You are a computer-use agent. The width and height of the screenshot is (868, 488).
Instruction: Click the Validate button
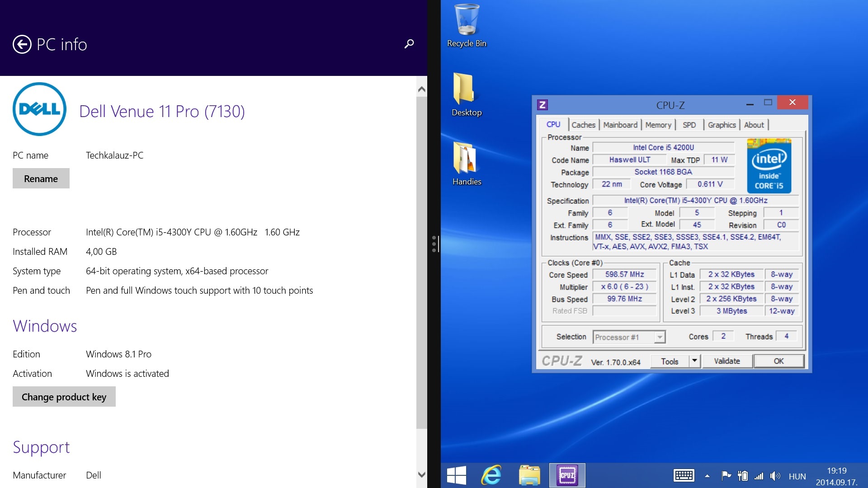pos(727,361)
